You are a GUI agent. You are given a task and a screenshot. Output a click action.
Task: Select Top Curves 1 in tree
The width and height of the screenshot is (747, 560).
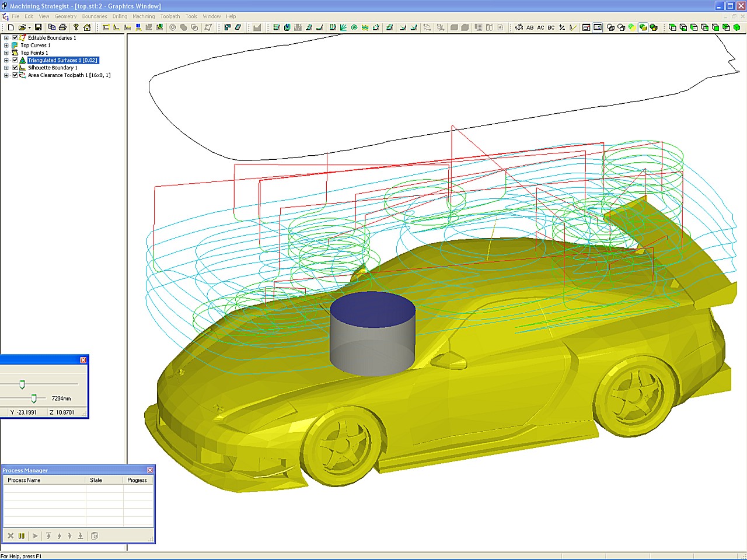point(36,45)
